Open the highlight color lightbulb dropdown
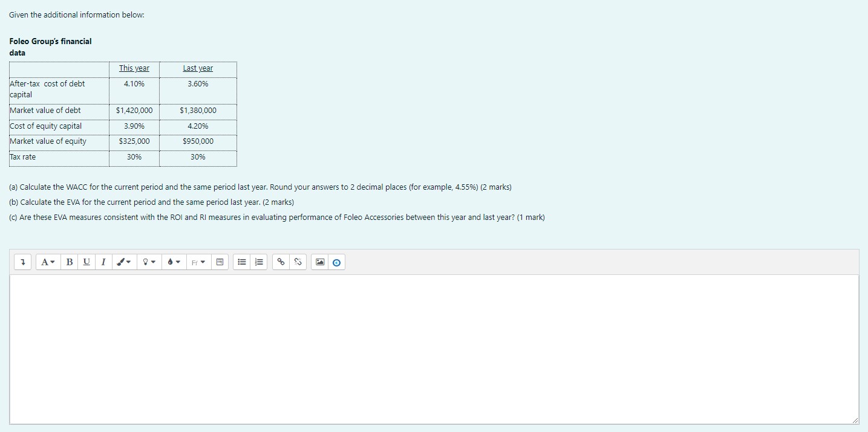 [x=149, y=262]
